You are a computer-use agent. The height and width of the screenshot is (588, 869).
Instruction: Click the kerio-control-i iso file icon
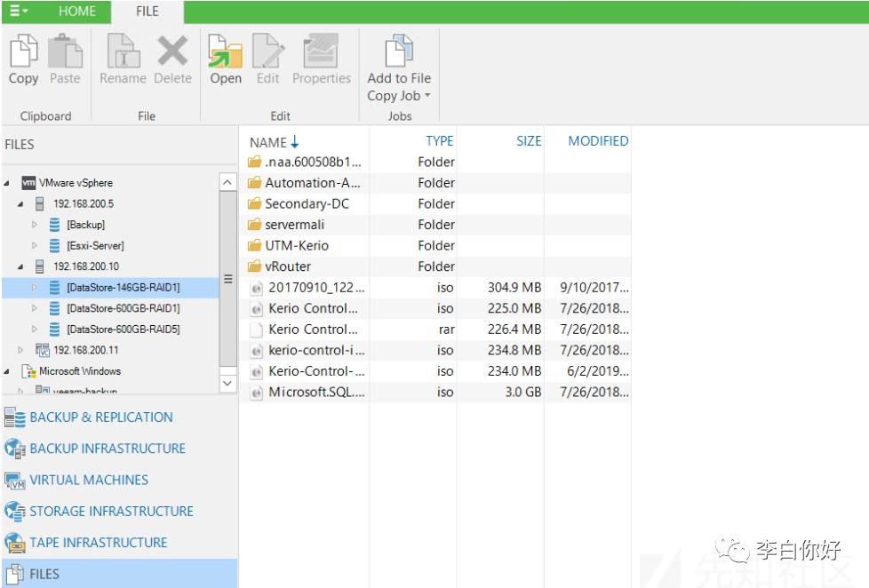(256, 350)
